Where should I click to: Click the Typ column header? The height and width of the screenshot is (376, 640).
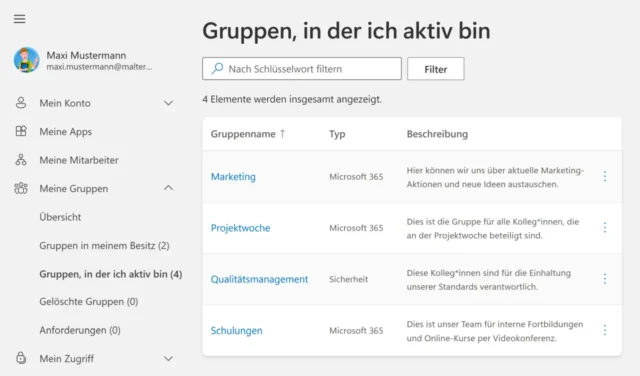click(x=337, y=134)
